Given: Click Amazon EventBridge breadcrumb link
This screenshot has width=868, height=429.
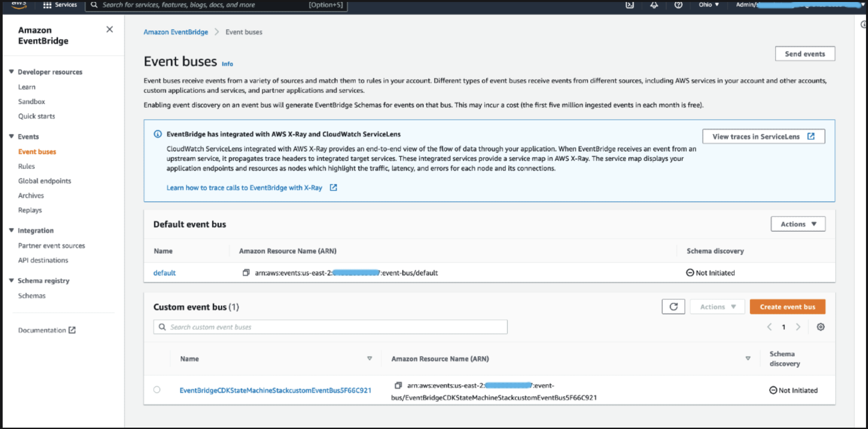Looking at the screenshot, I should click(175, 32).
